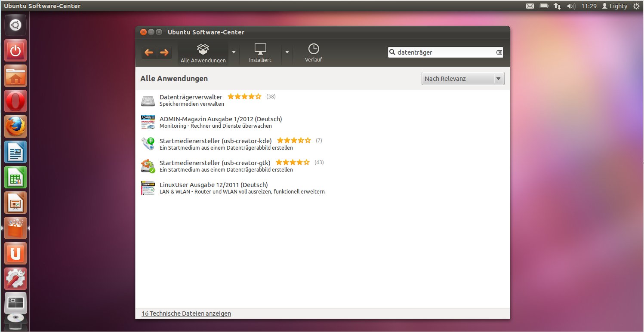The image size is (644, 332).
Task: Maximize the Ubuntu Software-Center window
Action: (159, 32)
